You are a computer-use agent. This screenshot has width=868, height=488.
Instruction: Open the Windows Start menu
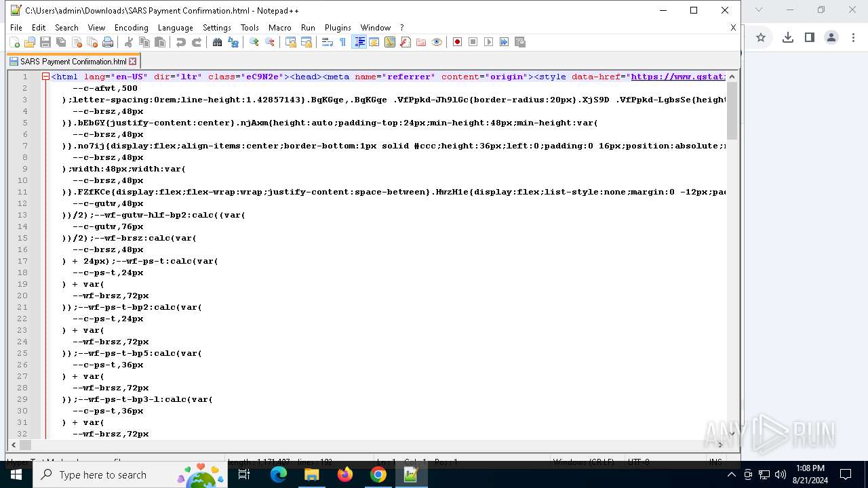[16, 474]
